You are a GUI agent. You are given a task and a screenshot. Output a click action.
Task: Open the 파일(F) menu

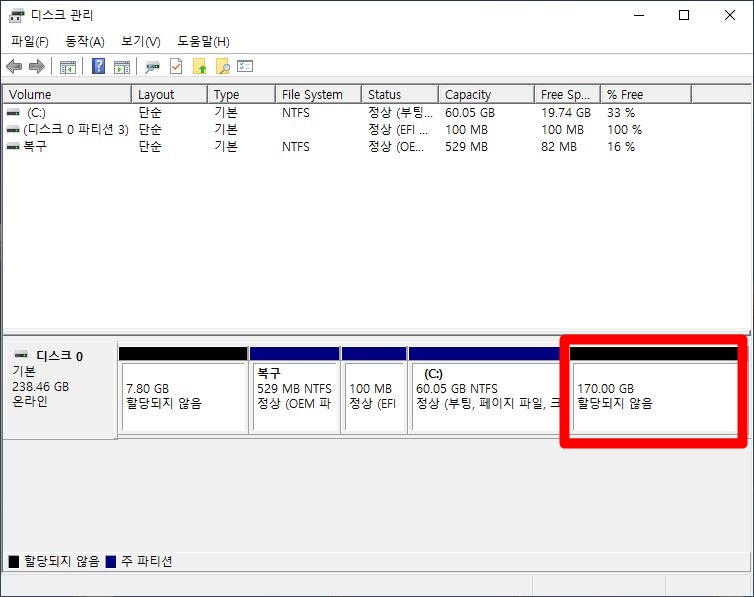pyautogui.click(x=30, y=41)
